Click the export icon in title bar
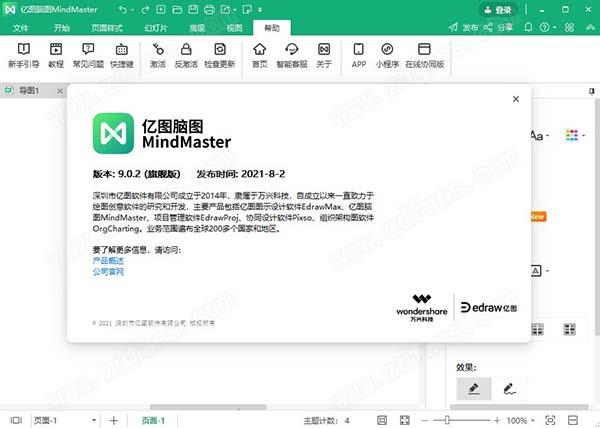The image size is (600, 428). [x=225, y=10]
